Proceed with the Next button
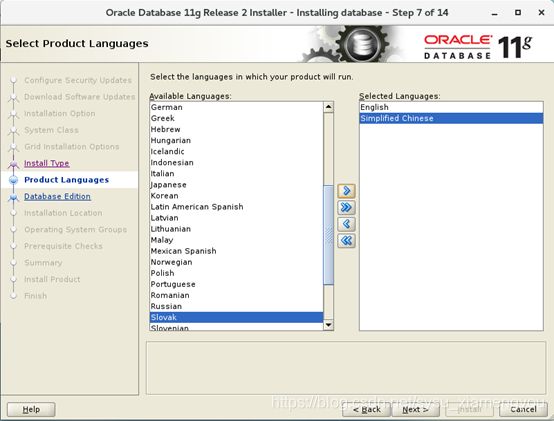The width and height of the screenshot is (554, 421). (x=416, y=410)
